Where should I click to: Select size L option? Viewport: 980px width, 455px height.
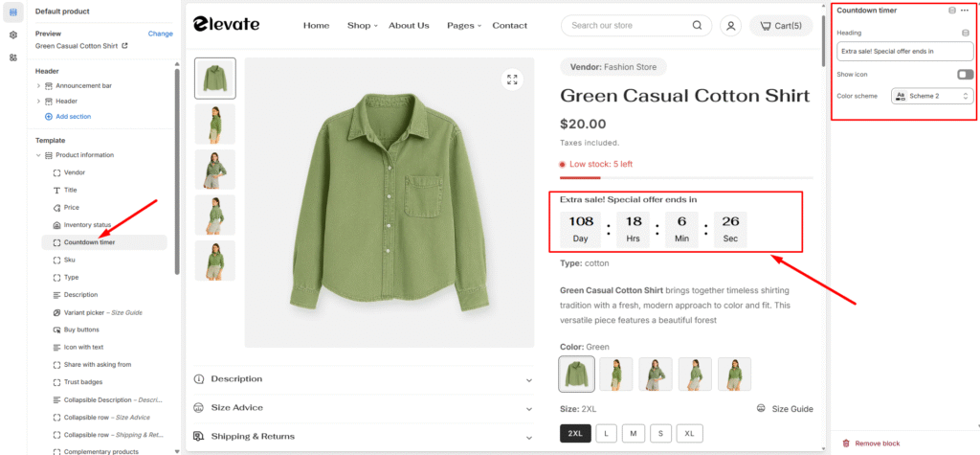pyautogui.click(x=606, y=434)
